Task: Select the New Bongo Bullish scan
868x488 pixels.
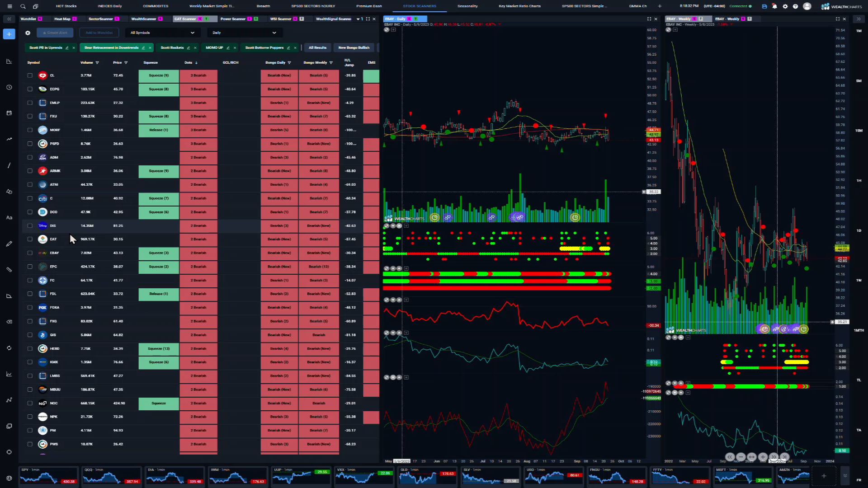Action: coord(354,47)
